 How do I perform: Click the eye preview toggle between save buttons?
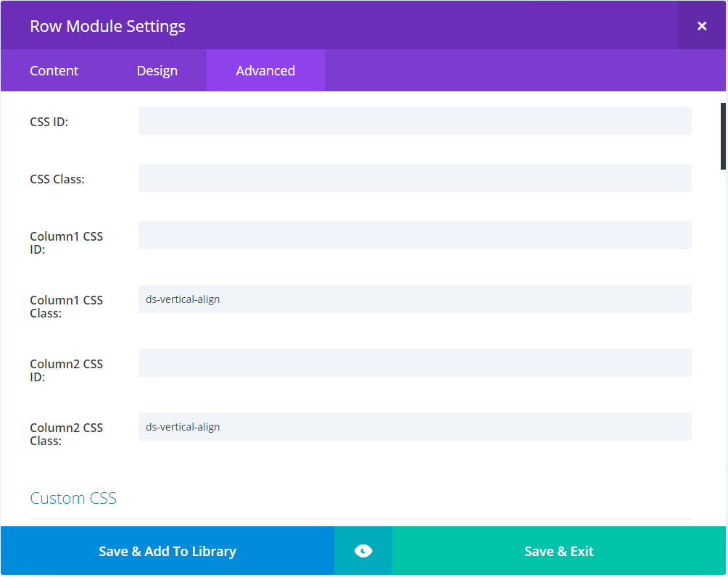(x=363, y=551)
